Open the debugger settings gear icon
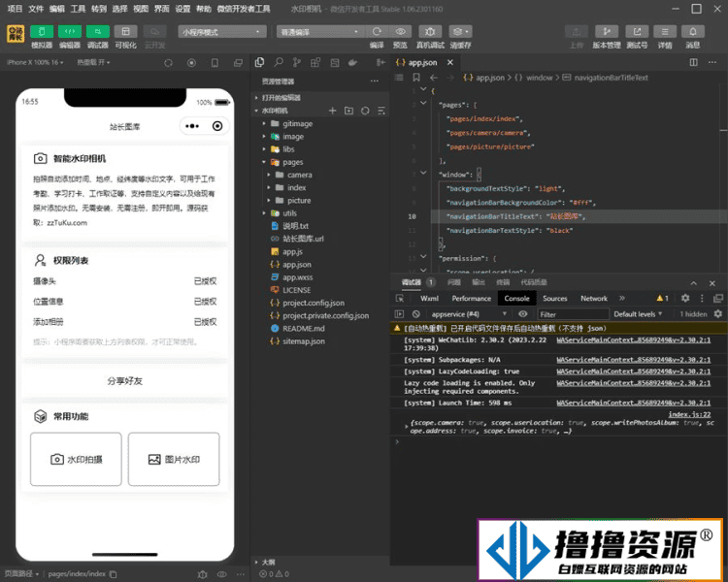This screenshot has width=728, height=582. click(685, 298)
